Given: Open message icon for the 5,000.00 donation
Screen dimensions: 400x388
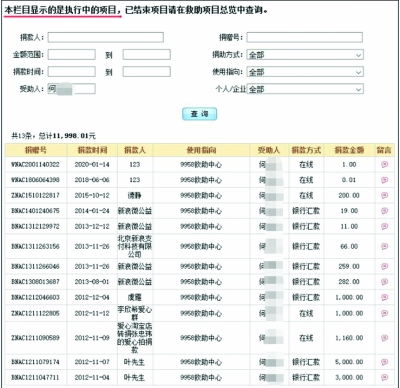Looking at the screenshot, I should [x=384, y=362].
